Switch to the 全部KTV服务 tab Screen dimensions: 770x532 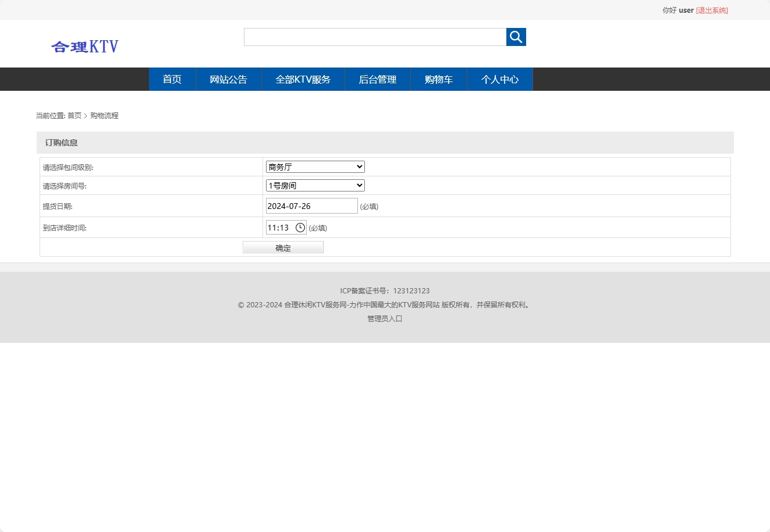click(x=303, y=79)
